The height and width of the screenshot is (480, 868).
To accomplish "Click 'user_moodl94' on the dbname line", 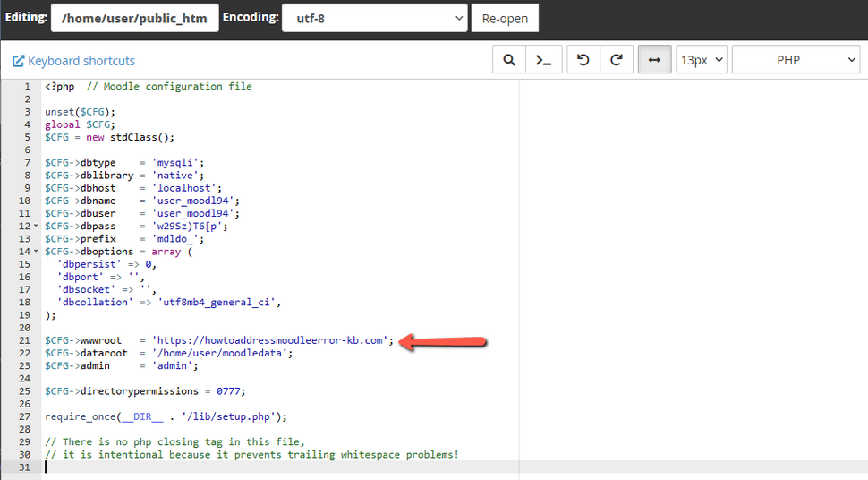I will click(x=192, y=201).
